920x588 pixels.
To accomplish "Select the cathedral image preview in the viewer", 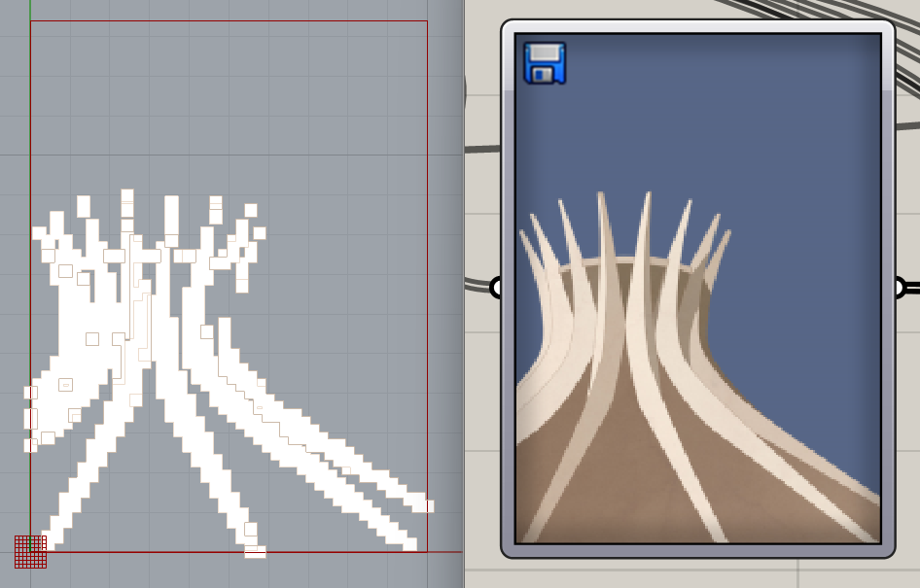I will click(x=697, y=288).
